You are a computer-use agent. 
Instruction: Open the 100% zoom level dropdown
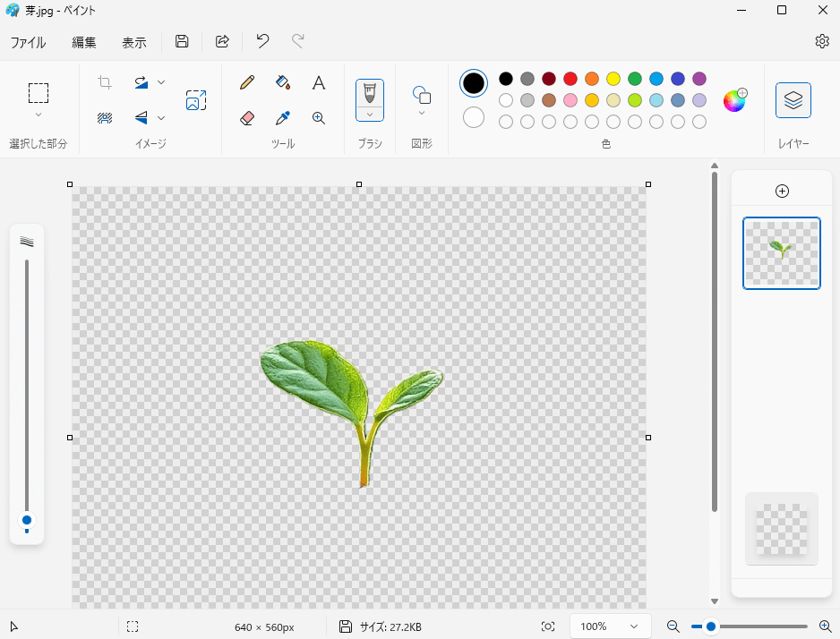pos(610,626)
